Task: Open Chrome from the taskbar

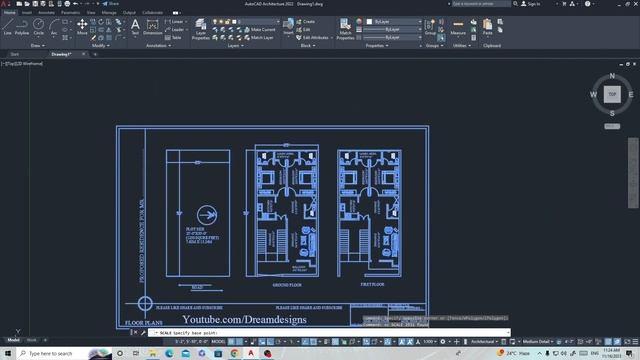Action: pyautogui.click(x=234, y=353)
